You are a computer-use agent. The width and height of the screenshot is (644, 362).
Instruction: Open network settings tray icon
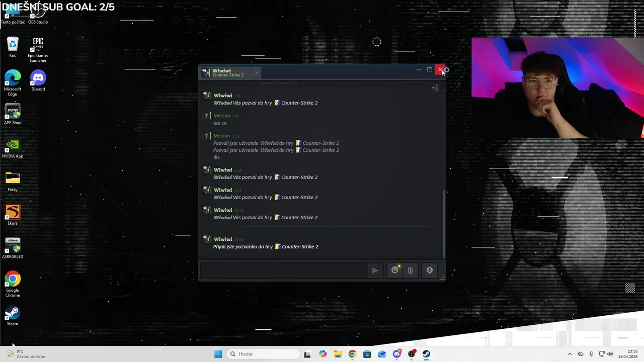(601, 354)
